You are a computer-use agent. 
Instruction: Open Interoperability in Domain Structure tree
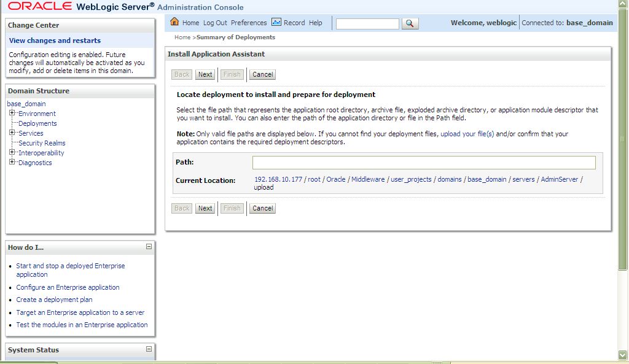[x=41, y=153]
